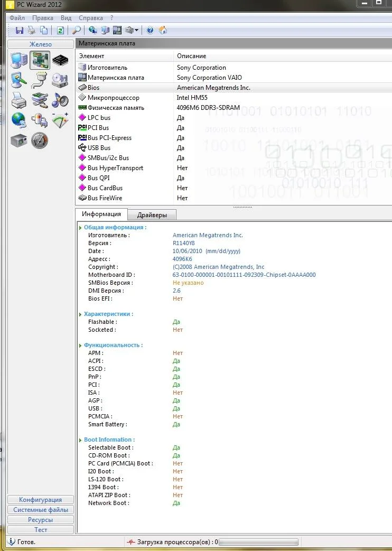The width and height of the screenshot is (392, 551).
Task: Select the Processor chip icon
Action: point(60,60)
